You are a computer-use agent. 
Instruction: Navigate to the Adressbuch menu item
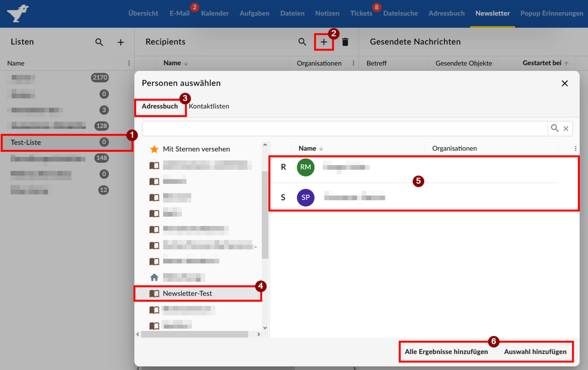[446, 13]
